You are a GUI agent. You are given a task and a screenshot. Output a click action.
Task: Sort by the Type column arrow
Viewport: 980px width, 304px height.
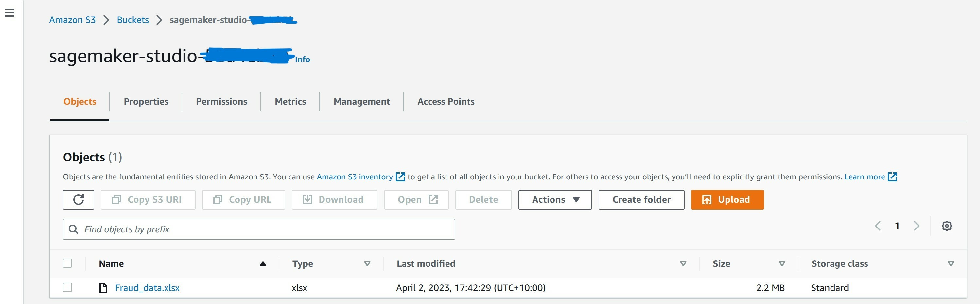click(367, 264)
